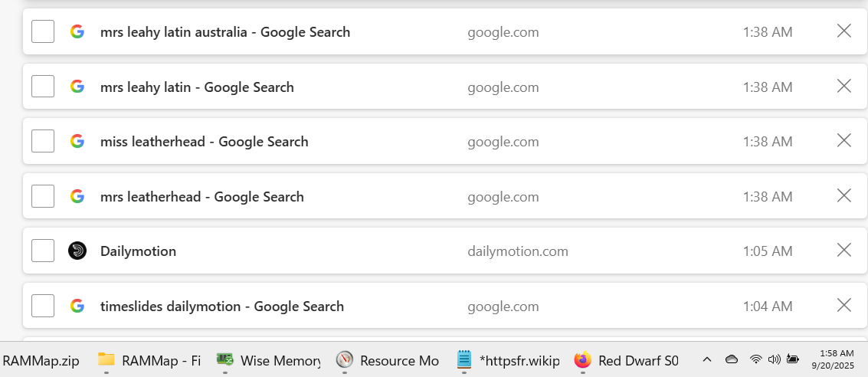Select the 'mrs leahy latin australia' checkbox
The image size is (868, 377).
[x=43, y=32]
